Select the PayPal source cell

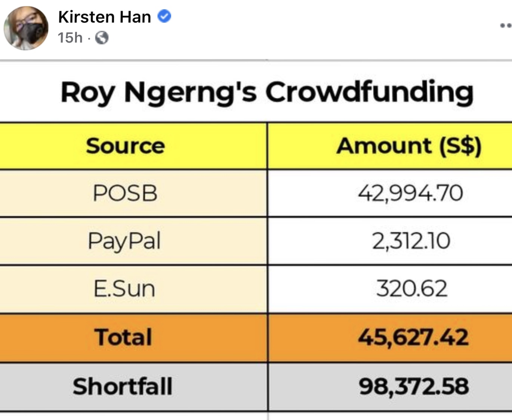[x=124, y=241]
